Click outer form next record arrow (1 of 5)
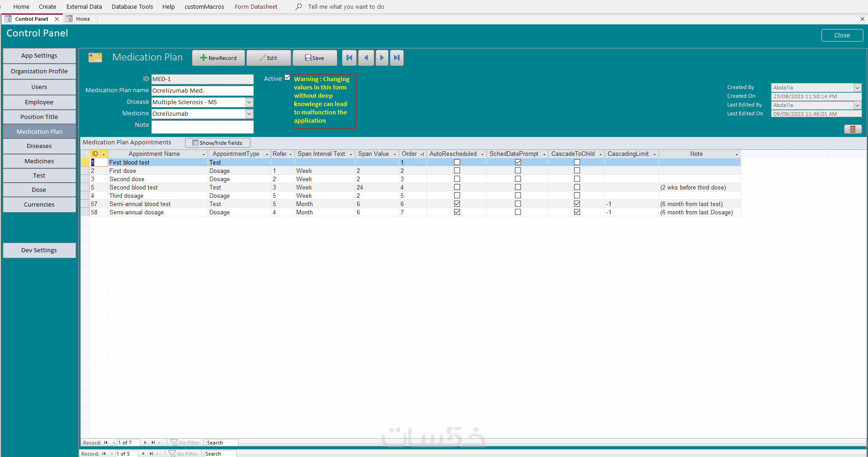The height and width of the screenshot is (457, 868). 144,454
